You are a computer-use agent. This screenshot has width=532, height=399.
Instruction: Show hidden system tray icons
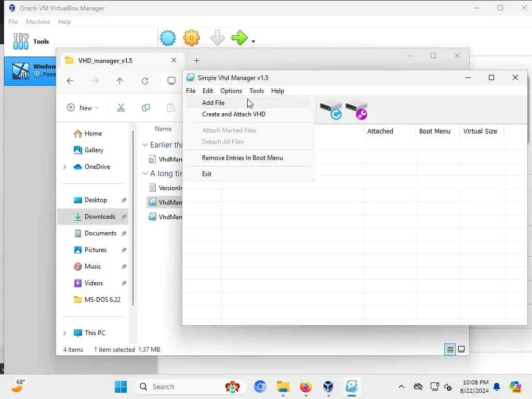[x=402, y=387]
